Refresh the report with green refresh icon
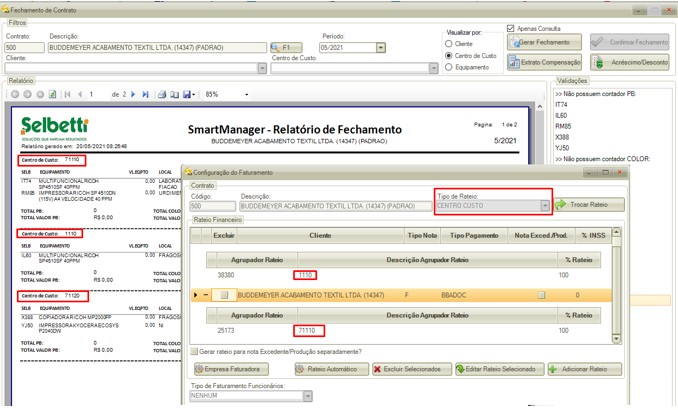The image size is (678, 410). click(52, 94)
